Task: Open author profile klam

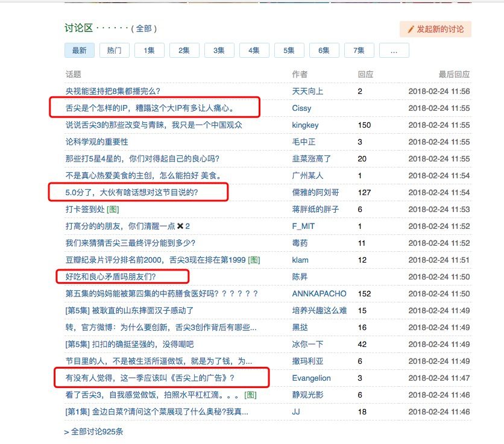Action: pos(300,260)
